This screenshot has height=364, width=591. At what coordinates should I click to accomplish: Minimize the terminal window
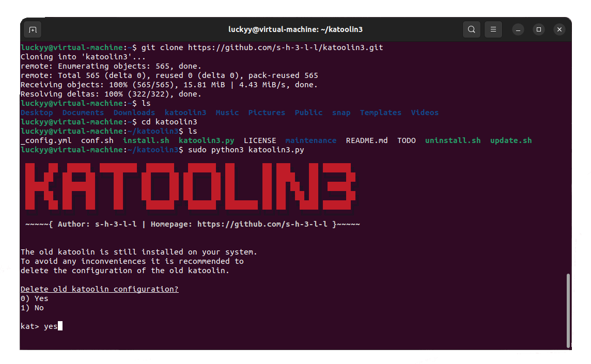[519, 29]
